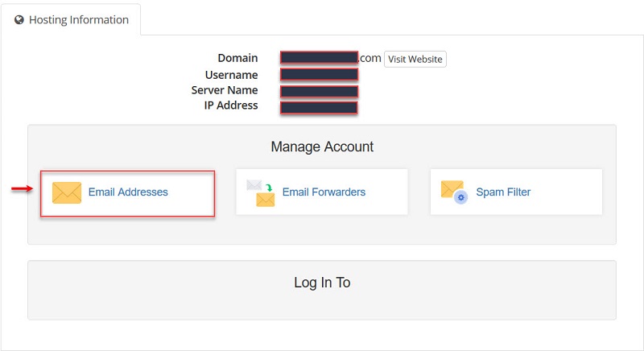Select the redacted domain name value
This screenshot has width=644, height=351.
(x=319, y=58)
